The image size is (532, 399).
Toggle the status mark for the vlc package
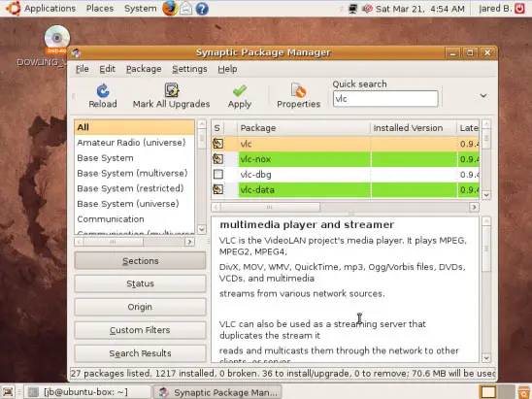tap(218, 144)
